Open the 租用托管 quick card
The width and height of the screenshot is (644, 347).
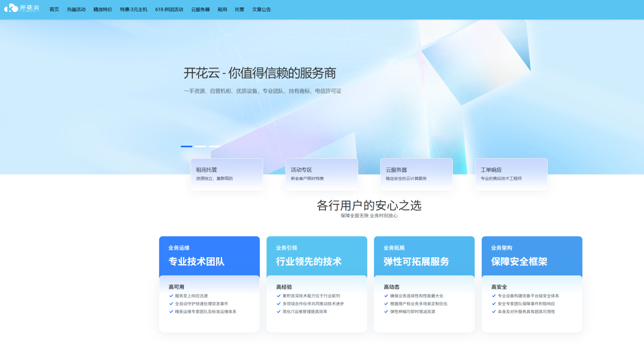point(227,174)
